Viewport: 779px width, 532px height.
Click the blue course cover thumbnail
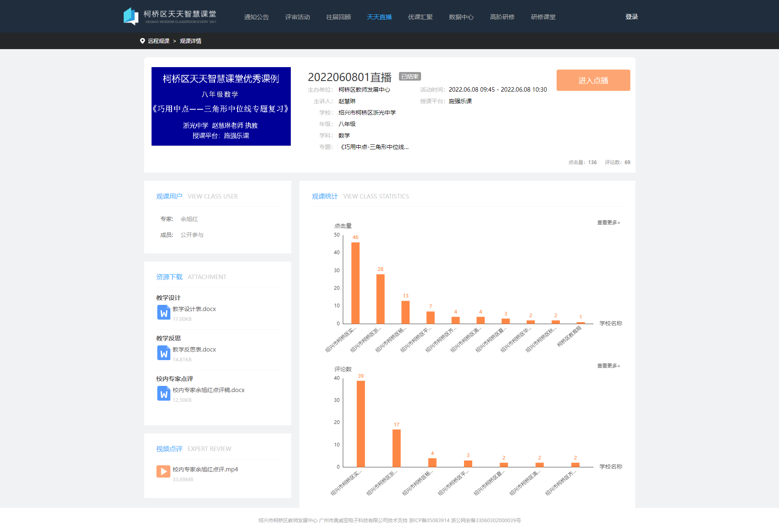tap(221, 106)
